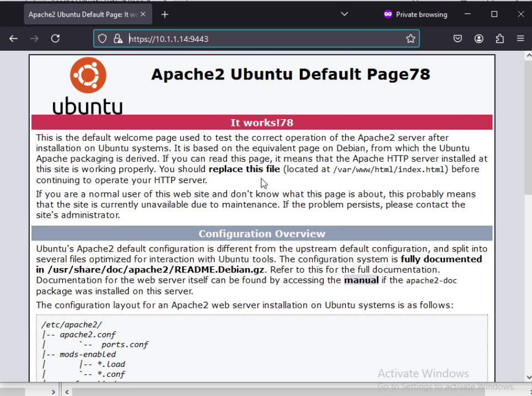Click the bottom horizontal scrollbar left arrow

pos(67,392)
